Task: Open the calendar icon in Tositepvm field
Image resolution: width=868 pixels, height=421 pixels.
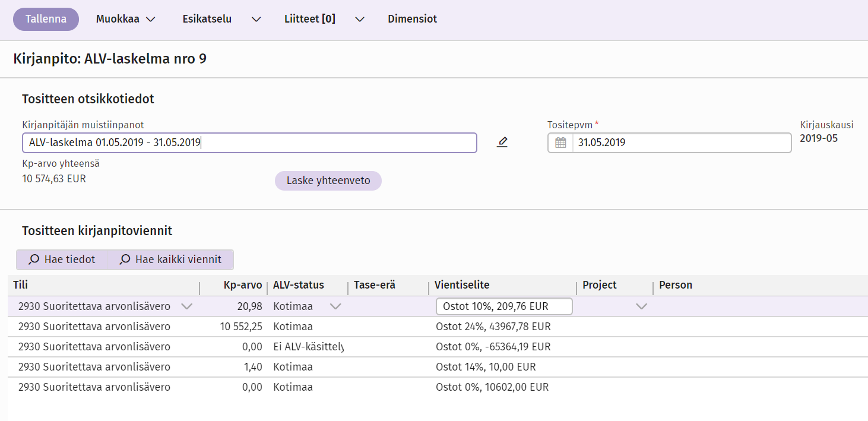Action: coord(560,143)
